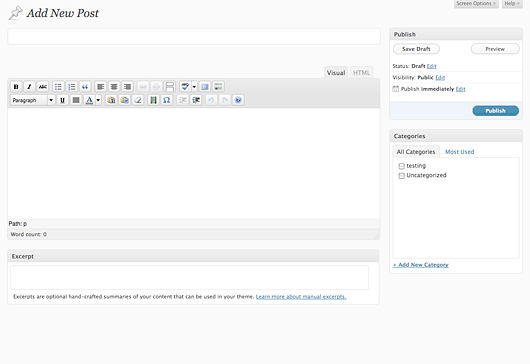This screenshot has height=364, width=530.
Task: Check the testing category checkbox
Action: click(x=402, y=166)
